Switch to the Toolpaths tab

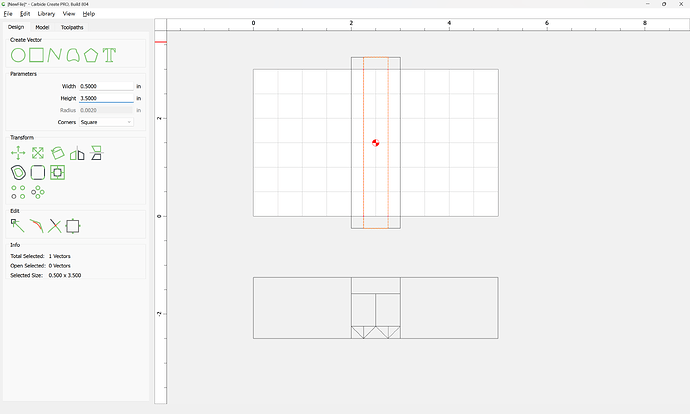73,27
